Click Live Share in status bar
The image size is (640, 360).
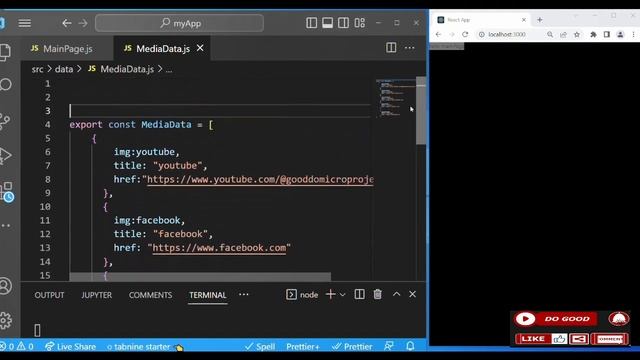coord(70,347)
